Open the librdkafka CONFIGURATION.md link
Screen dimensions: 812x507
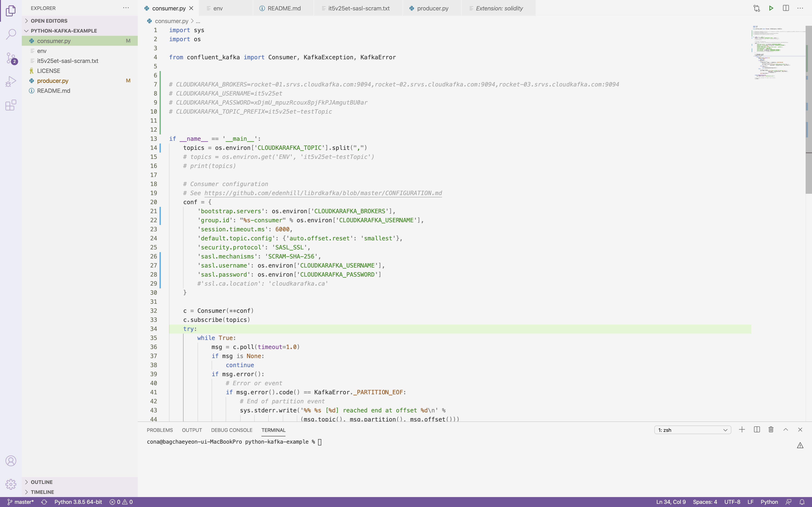pos(323,193)
